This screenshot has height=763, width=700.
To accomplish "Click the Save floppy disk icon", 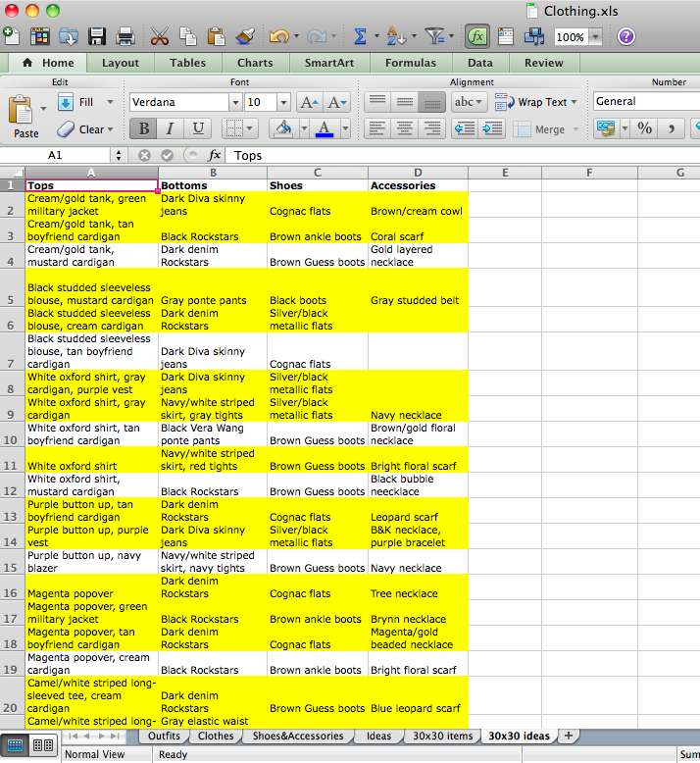I will click(97, 36).
